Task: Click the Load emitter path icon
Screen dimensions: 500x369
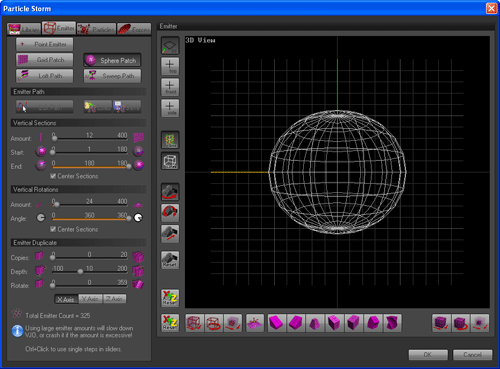Action: [98, 107]
